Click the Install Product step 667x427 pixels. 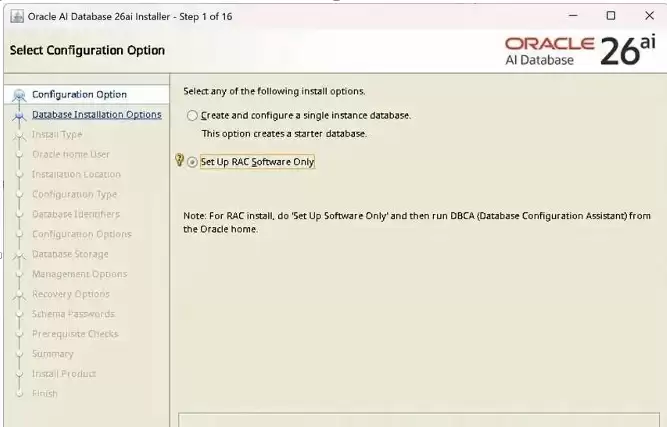(64, 374)
